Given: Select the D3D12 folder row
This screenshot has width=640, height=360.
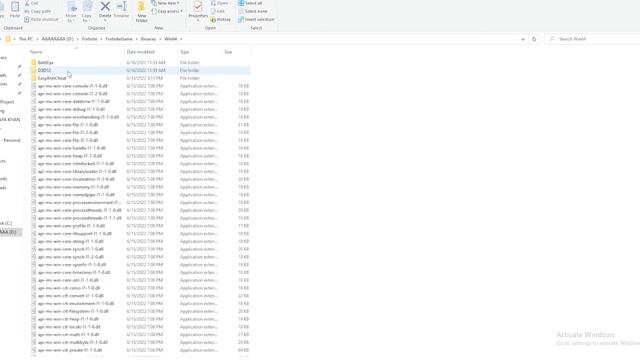Looking at the screenshot, I should (x=140, y=70).
